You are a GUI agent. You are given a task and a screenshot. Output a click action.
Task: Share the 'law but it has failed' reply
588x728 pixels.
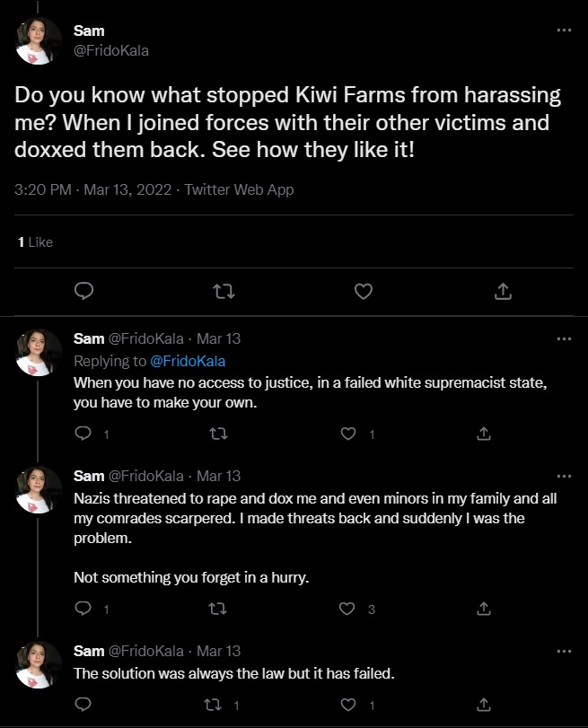(x=484, y=705)
